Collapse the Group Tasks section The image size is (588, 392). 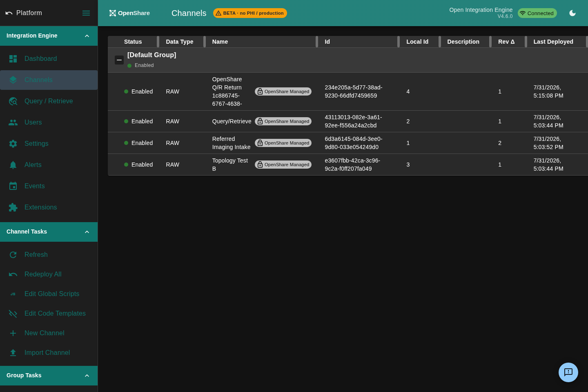pos(87,376)
